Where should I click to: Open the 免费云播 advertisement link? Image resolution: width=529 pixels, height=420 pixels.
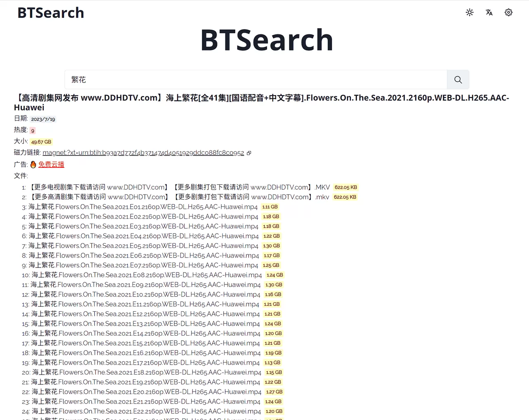pyautogui.click(x=52, y=164)
